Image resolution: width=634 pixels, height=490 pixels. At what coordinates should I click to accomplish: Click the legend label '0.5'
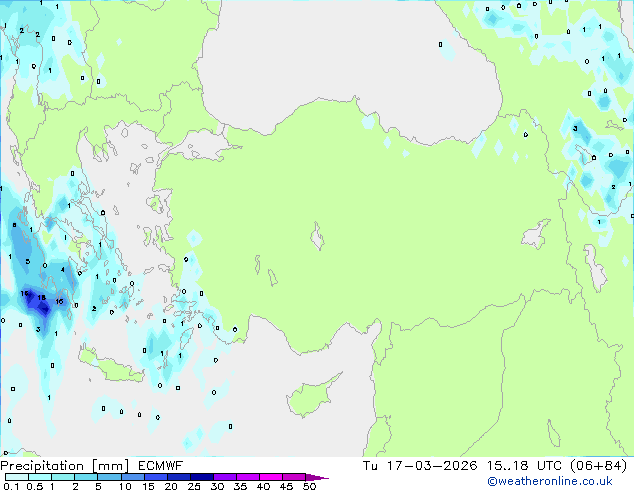pos(35,486)
